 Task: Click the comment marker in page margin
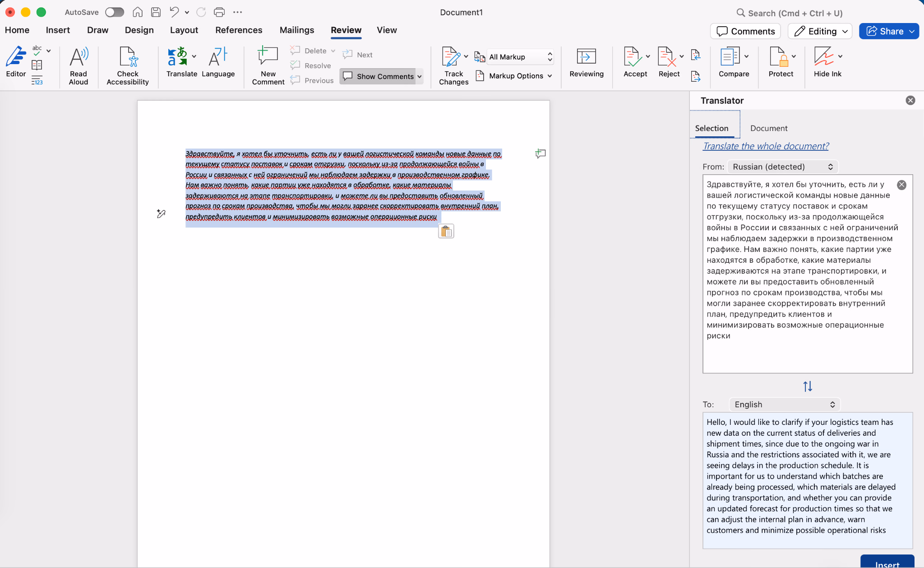click(540, 154)
